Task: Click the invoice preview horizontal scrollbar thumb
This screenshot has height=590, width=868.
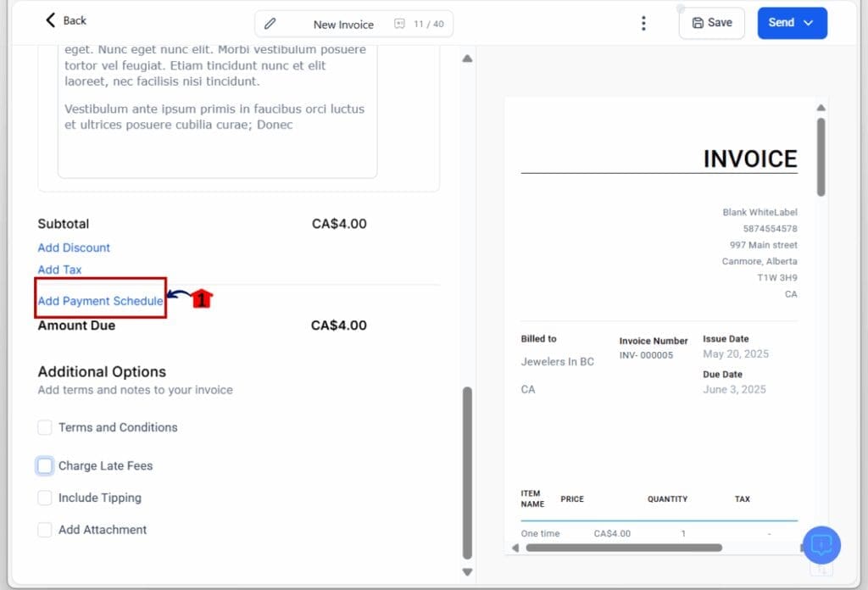Action: pyautogui.click(x=624, y=548)
